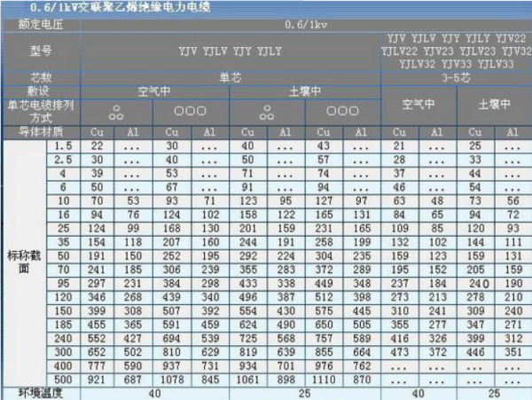Click the 300 cross-section row label
Screen dimensions: 532x400
click(64, 352)
